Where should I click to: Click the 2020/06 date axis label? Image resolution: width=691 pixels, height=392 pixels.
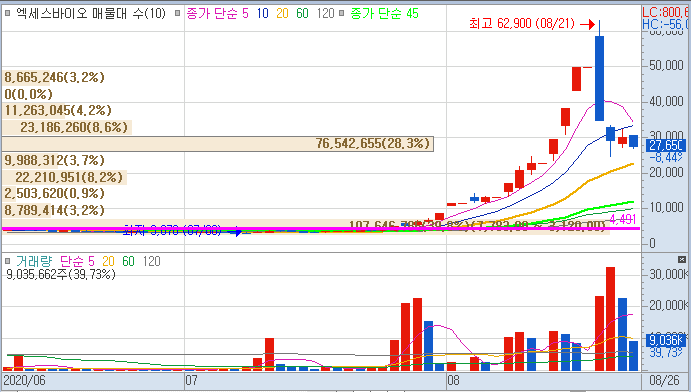25,380
